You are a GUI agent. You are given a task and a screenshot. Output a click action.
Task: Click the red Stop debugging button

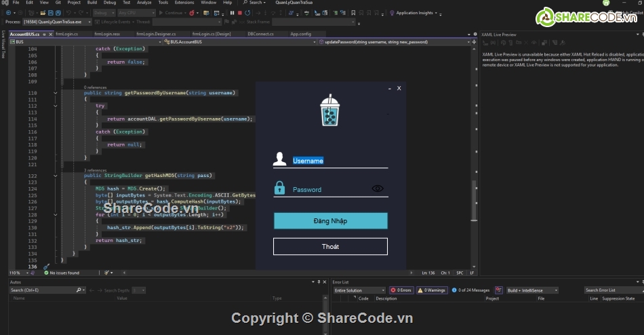(x=239, y=12)
